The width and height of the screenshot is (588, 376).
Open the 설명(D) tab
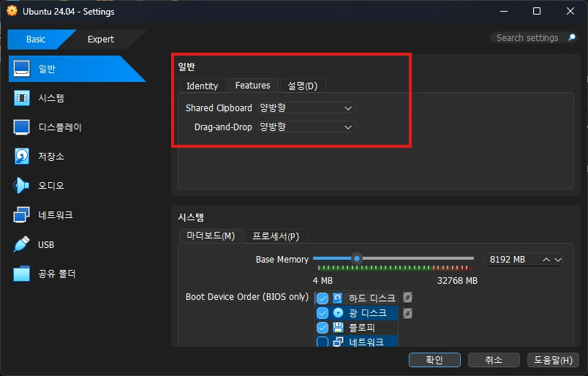pyautogui.click(x=303, y=86)
